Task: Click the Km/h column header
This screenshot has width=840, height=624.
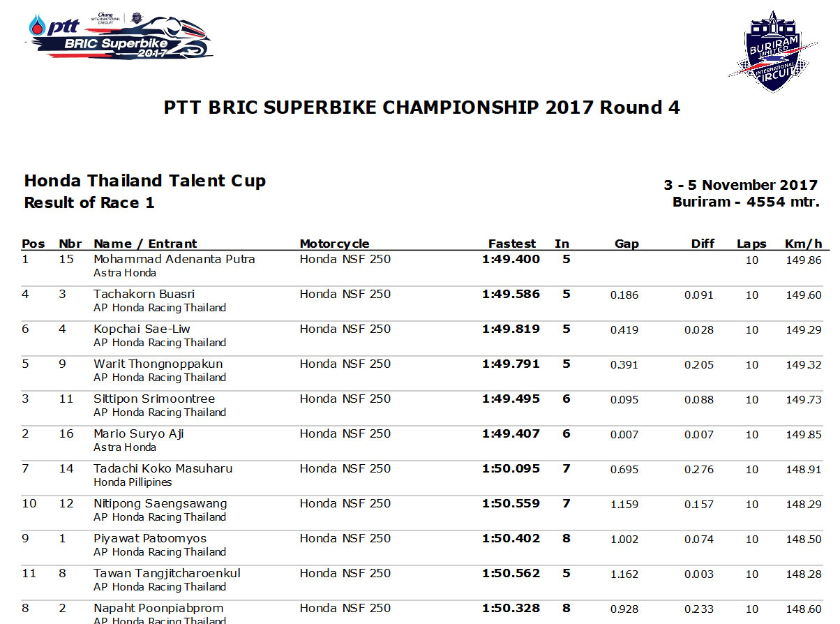Action: pyautogui.click(x=803, y=244)
